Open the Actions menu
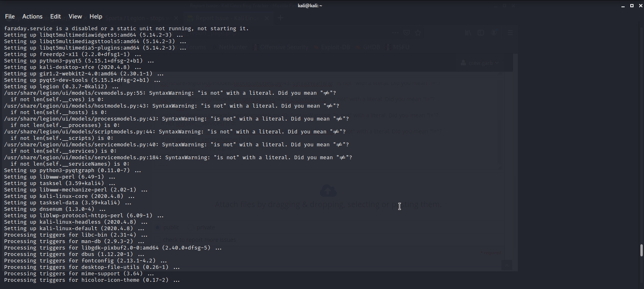 (x=32, y=17)
